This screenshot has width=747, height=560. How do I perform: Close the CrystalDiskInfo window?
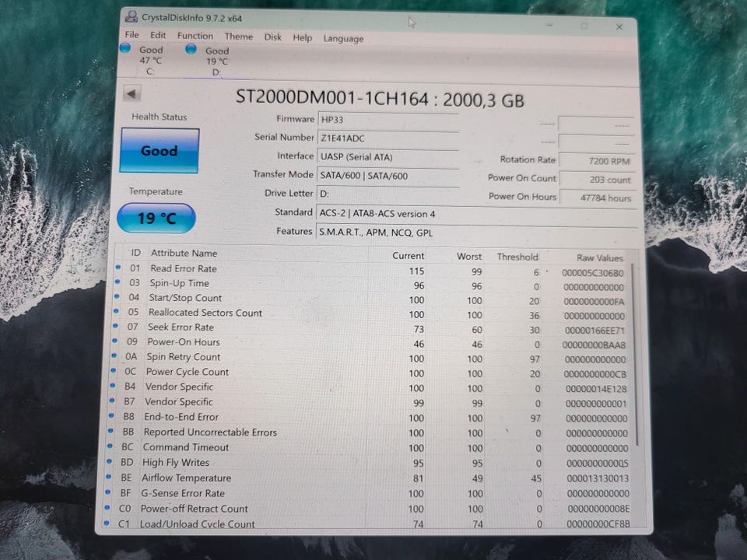pyautogui.click(x=619, y=27)
